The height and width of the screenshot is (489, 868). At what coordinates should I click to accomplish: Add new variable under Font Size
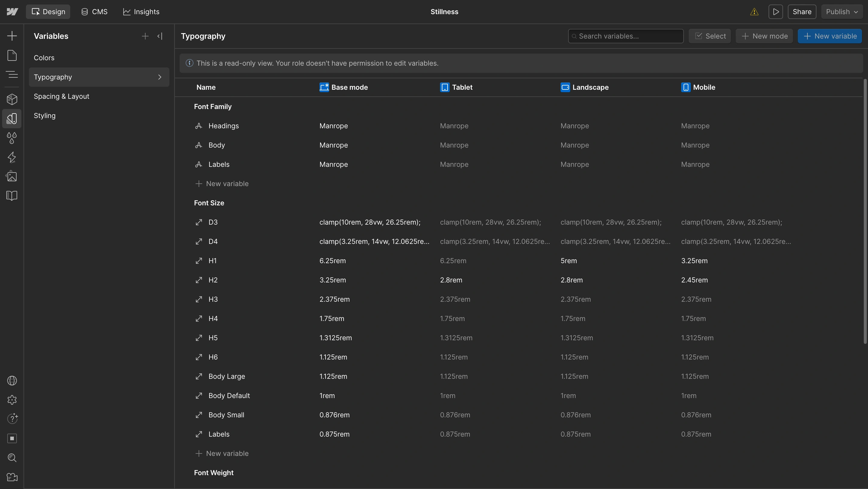coord(222,454)
